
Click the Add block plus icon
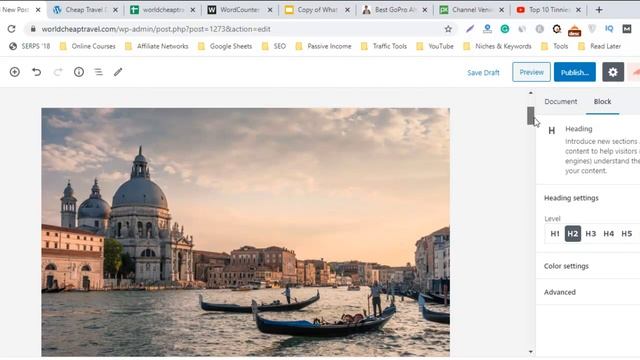(15, 72)
